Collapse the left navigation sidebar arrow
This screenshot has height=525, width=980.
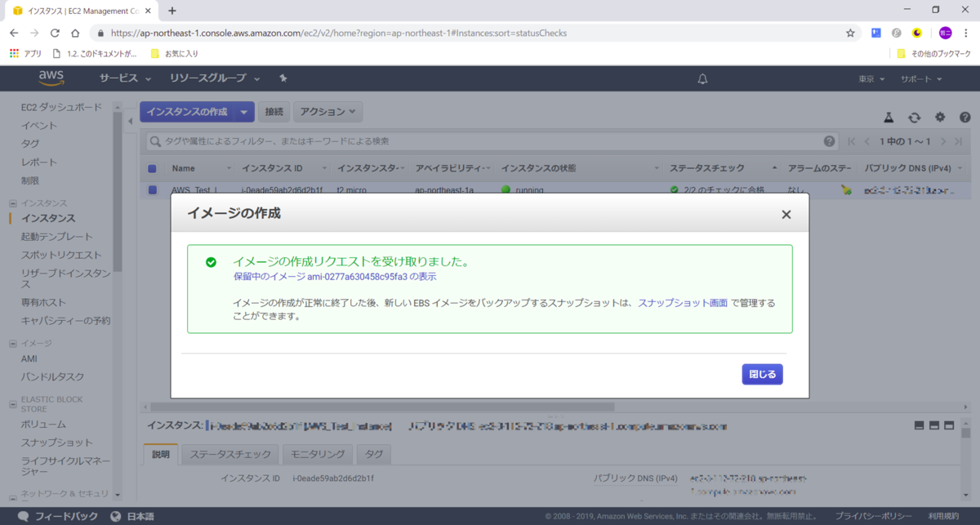[x=130, y=120]
